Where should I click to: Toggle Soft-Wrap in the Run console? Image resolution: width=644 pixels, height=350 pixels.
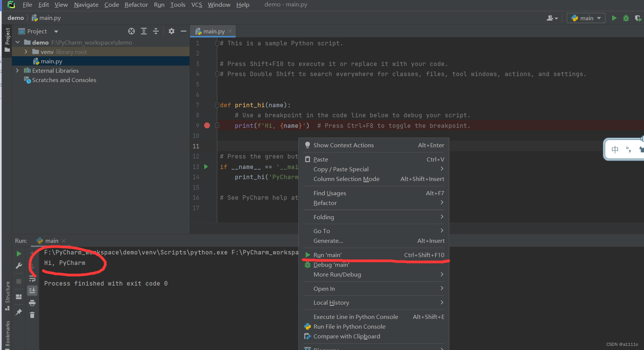coord(32,278)
